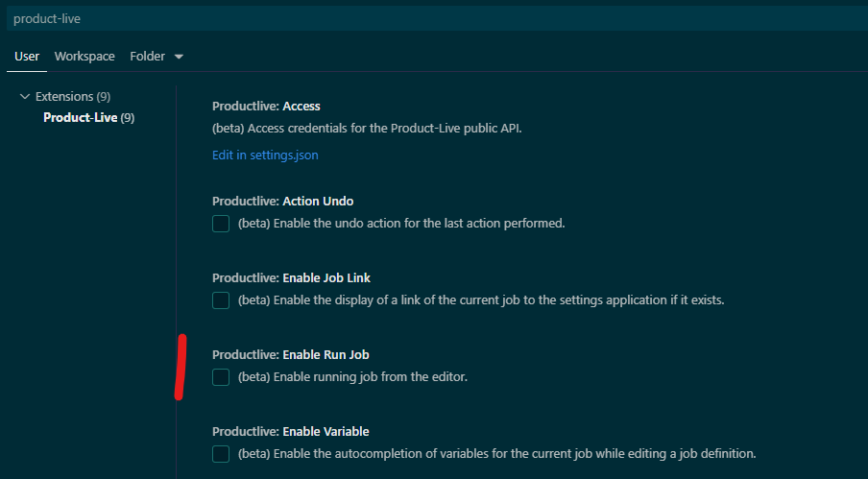The height and width of the screenshot is (479, 868).
Task: Switch to the Workspace settings tab
Action: tap(84, 57)
